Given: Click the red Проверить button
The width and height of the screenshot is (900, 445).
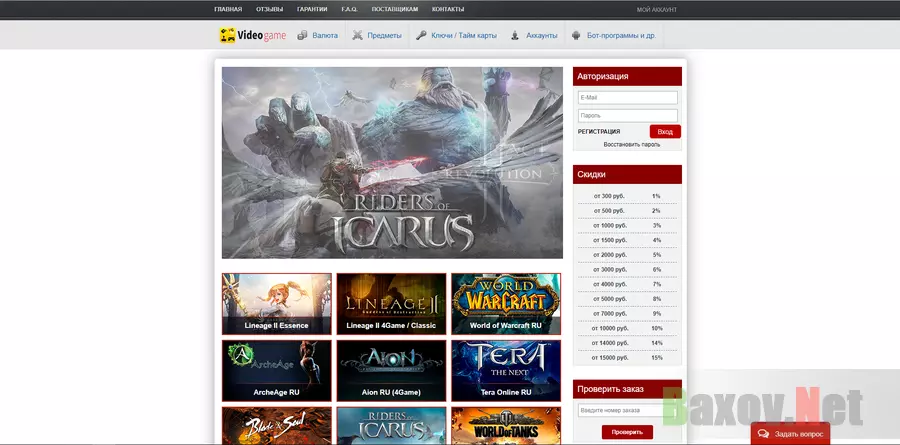Looking at the screenshot, I should [x=627, y=432].
